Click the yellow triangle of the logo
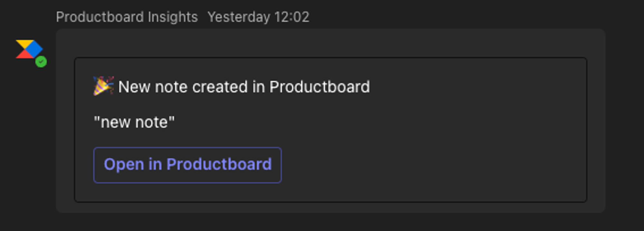The image size is (644, 231). click(x=24, y=44)
